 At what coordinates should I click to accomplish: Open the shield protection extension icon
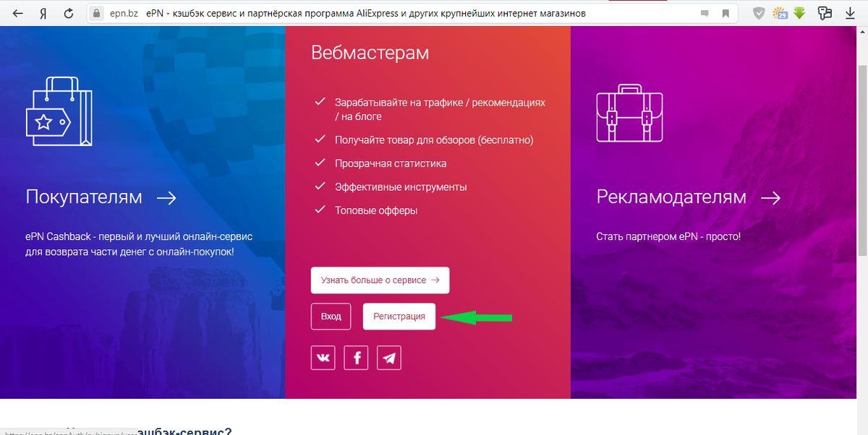click(759, 13)
